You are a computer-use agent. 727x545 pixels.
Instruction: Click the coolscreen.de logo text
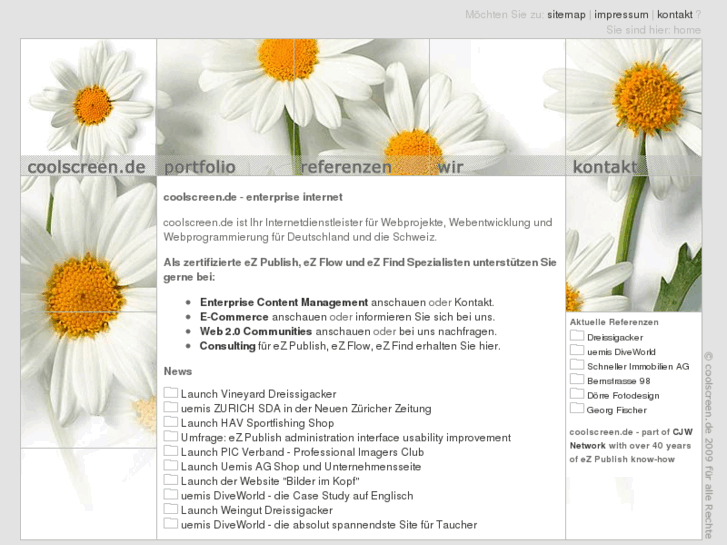87,167
